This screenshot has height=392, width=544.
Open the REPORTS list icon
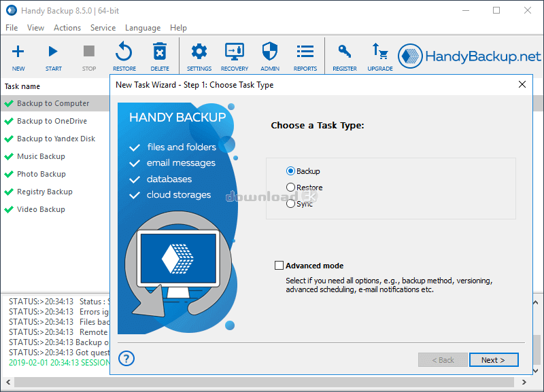[305, 52]
